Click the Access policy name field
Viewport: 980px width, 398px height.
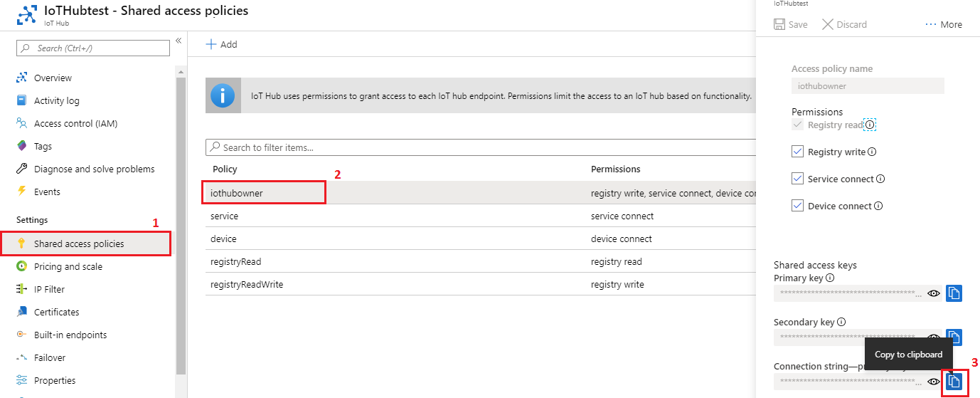coord(868,85)
